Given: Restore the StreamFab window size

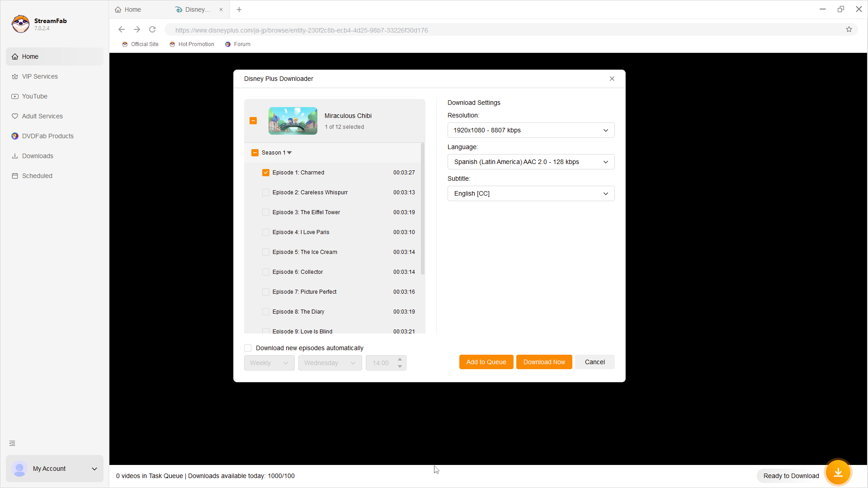Looking at the screenshot, I should (841, 9).
